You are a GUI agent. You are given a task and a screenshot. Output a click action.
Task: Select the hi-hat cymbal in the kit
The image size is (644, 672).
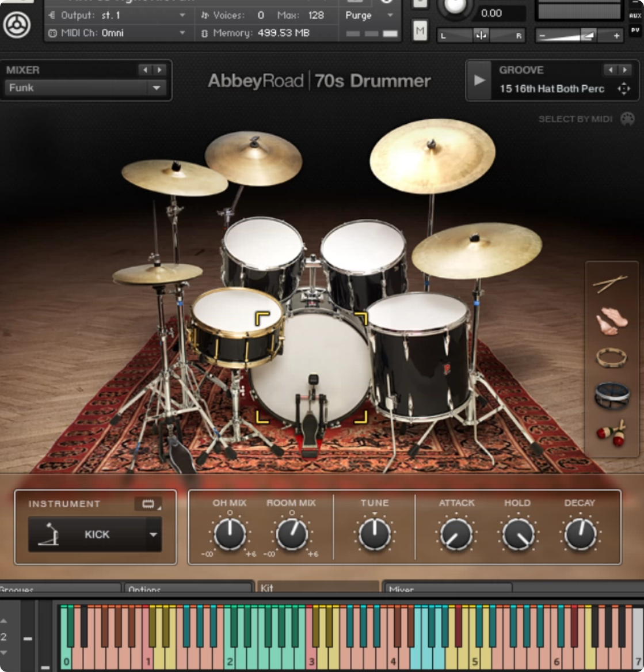[157, 274]
